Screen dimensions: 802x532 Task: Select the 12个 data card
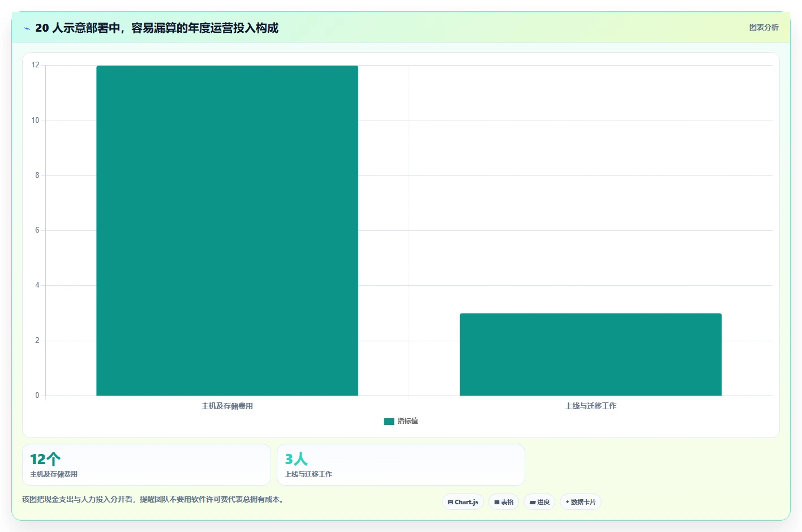point(146,465)
